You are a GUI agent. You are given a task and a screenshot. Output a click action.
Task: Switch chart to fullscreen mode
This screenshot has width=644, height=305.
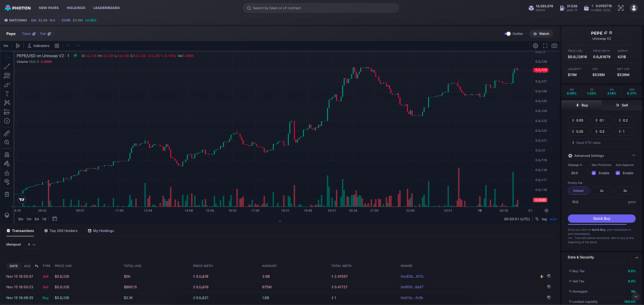[x=545, y=46]
